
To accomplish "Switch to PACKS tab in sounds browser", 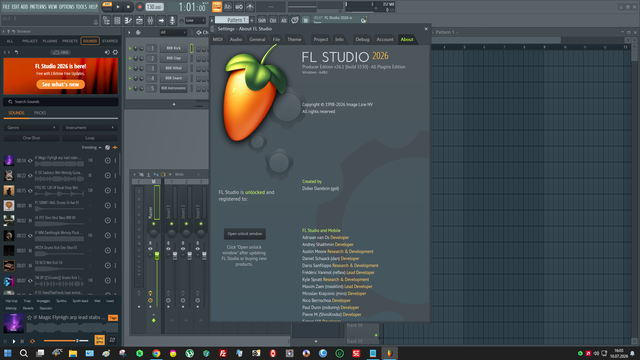I will coord(40,113).
